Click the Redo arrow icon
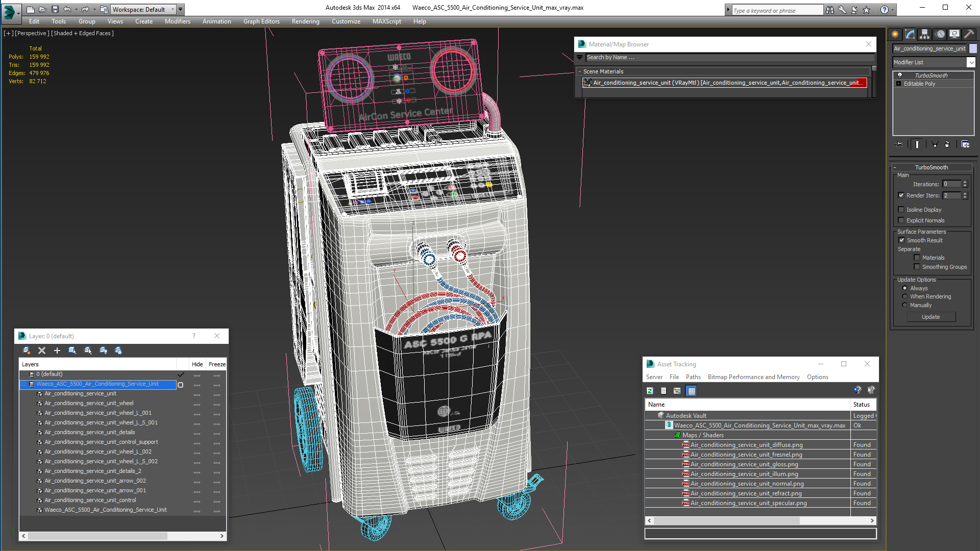This screenshot has width=980, height=551. (85, 9)
